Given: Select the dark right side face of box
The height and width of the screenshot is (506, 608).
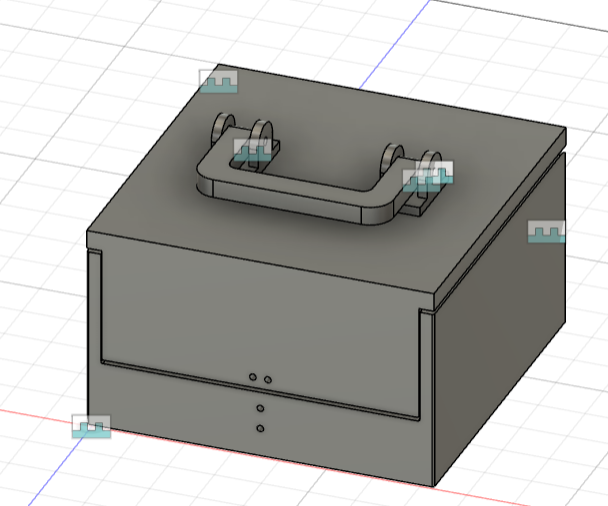Looking at the screenshot, I should [x=500, y=318].
